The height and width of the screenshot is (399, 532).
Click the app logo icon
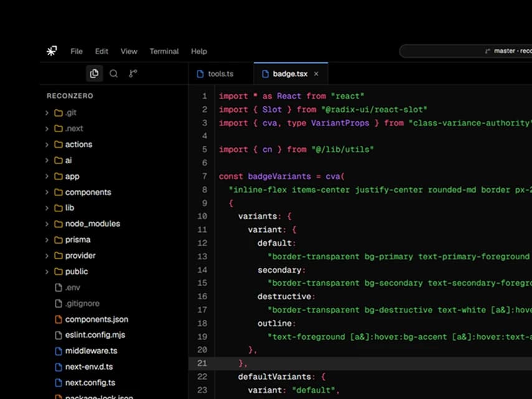click(52, 51)
